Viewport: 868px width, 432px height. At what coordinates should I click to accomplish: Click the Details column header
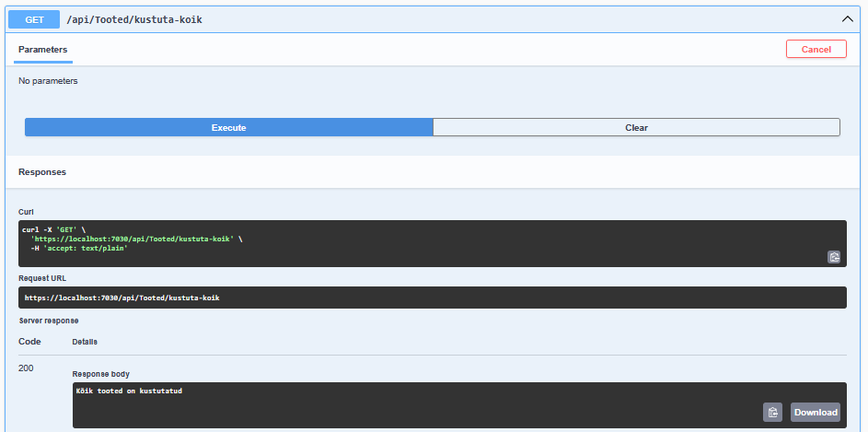tap(85, 342)
